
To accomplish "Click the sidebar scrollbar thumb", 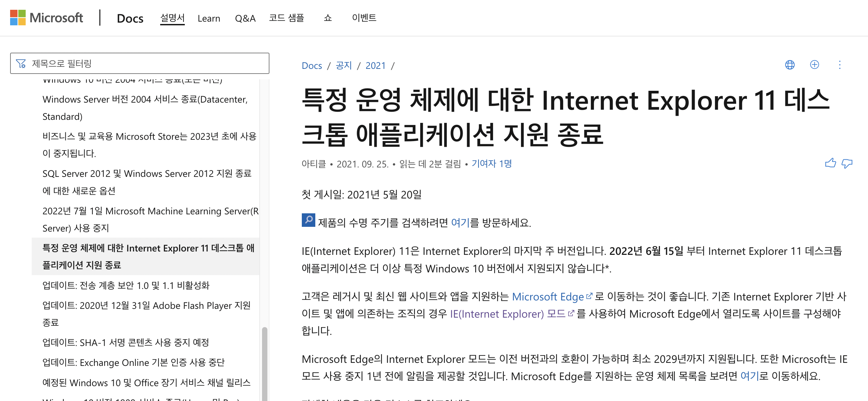I will [x=265, y=364].
